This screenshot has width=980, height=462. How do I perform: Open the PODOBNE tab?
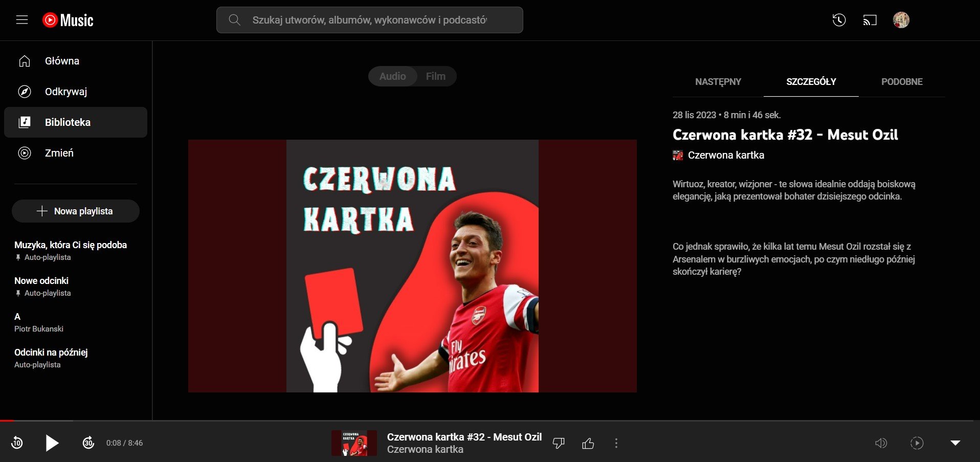[902, 82]
